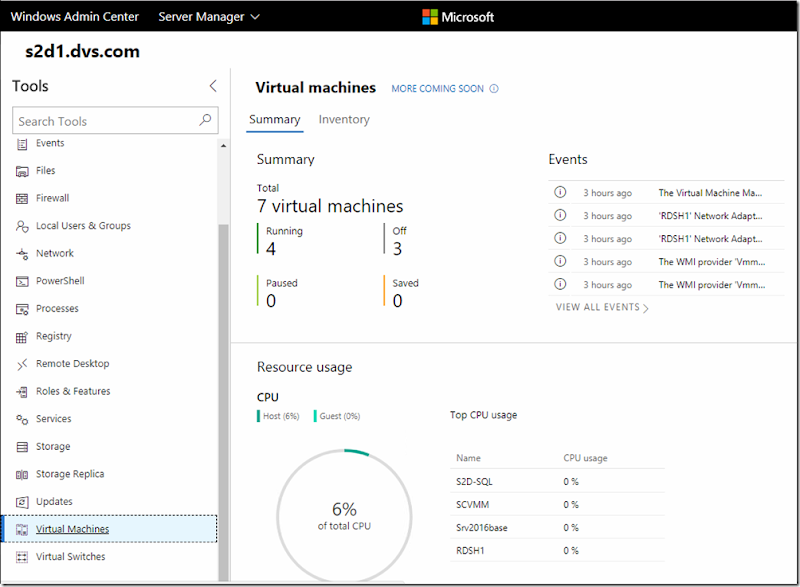The width and height of the screenshot is (800, 587).
Task: Click the Network tool icon
Action: 22,253
